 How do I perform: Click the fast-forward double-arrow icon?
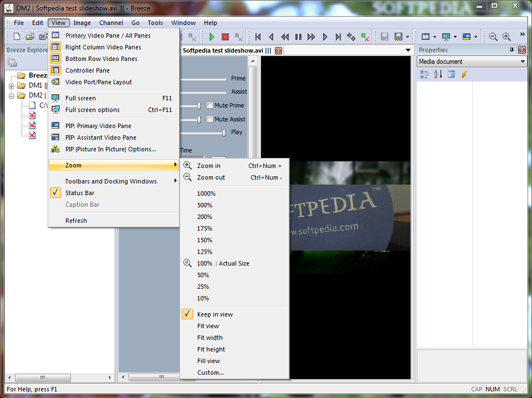pyautogui.click(x=311, y=37)
